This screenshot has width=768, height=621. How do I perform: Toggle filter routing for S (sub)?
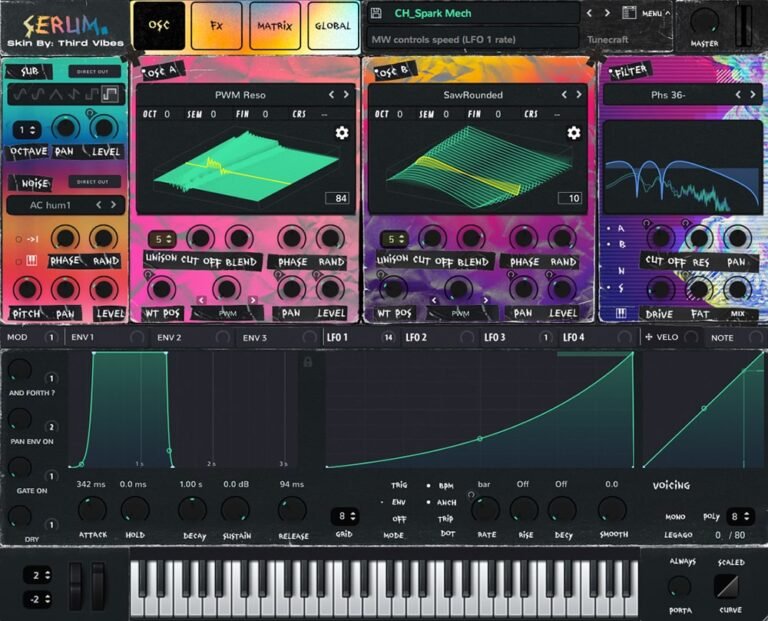tap(608, 287)
